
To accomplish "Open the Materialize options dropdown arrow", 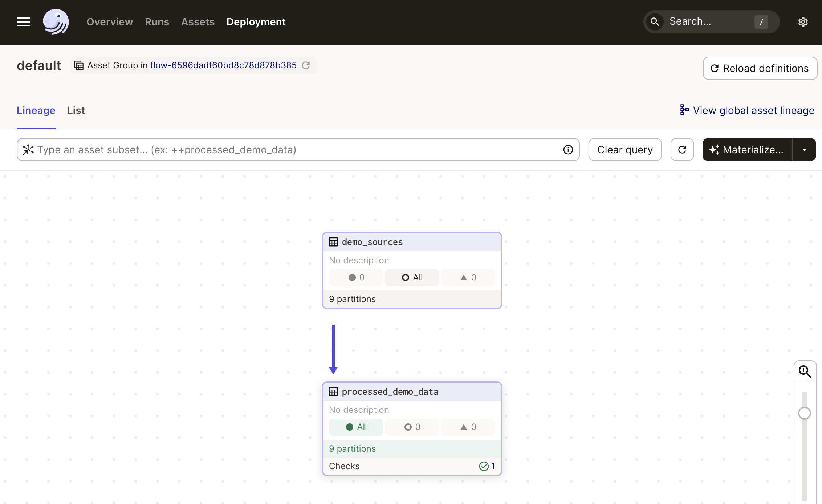I will (805, 150).
